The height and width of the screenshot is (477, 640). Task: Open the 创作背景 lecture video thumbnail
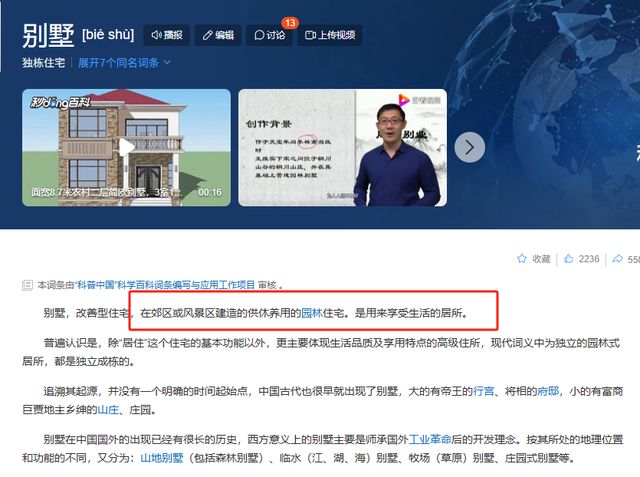point(342,147)
